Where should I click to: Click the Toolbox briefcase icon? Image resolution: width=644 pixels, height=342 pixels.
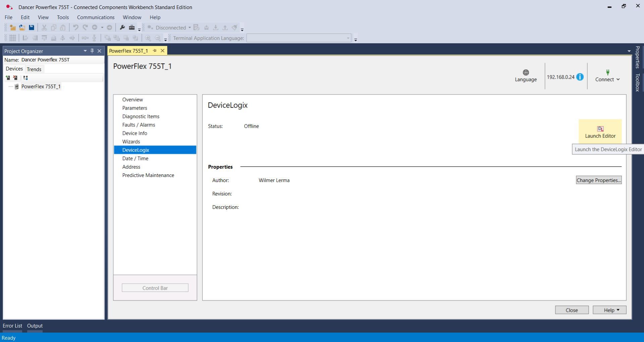point(132,27)
